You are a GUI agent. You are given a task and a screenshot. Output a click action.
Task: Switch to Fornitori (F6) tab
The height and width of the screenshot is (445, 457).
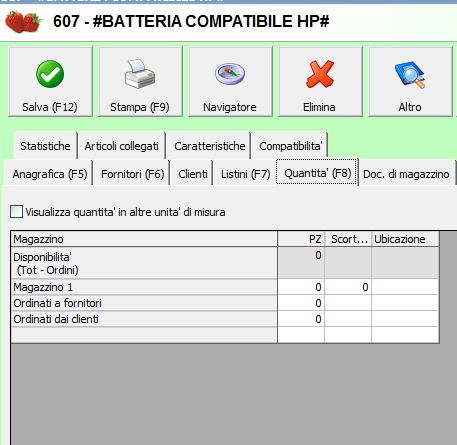coord(132,174)
